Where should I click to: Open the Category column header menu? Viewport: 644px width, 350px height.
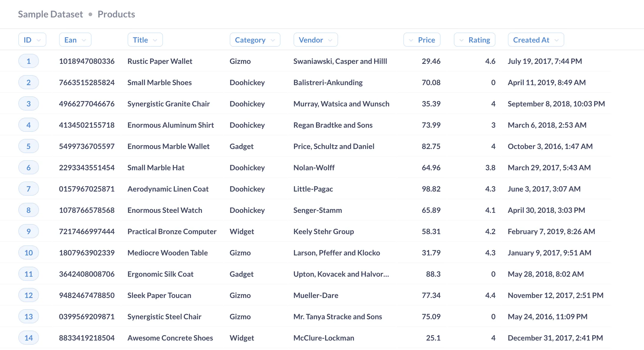click(x=255, y=40)
